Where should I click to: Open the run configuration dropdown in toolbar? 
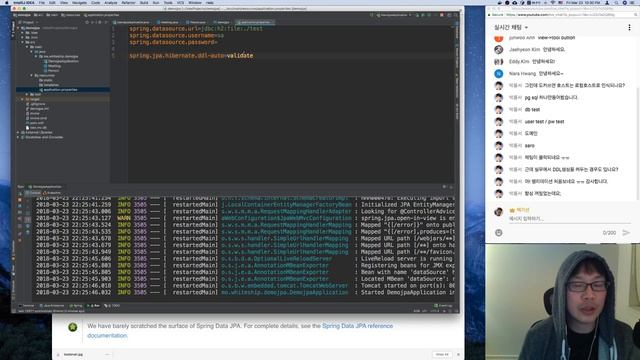click(x=394, y=15)
